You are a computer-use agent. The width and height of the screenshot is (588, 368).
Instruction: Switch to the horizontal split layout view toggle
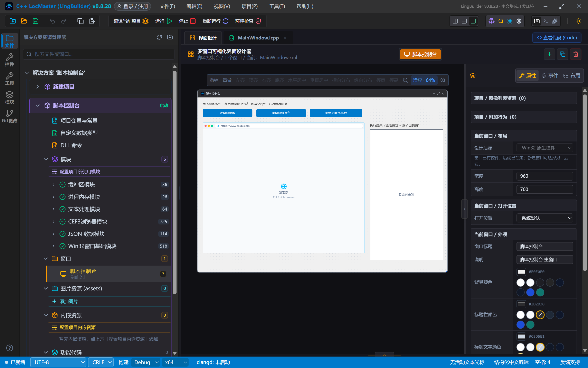click(464, 21)
